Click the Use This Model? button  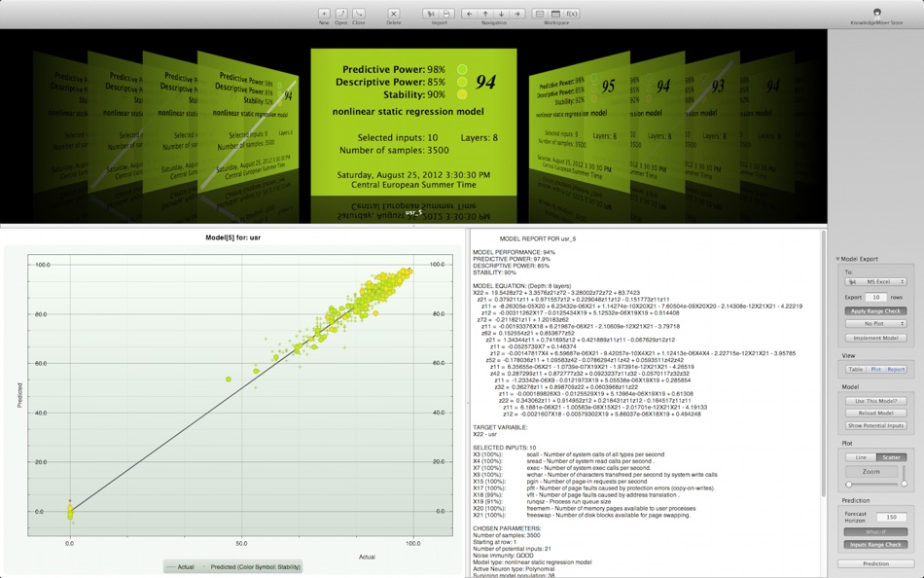(875, 401)
